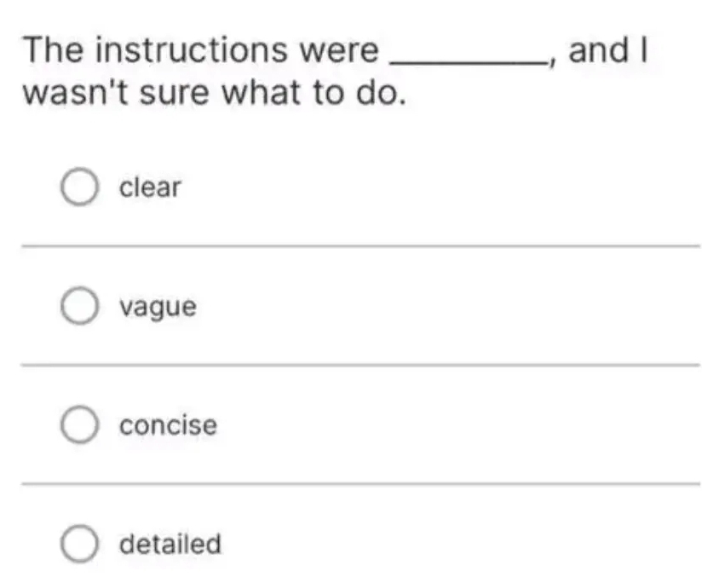Select the 'concise' radio button
The height and width of the screenshot is (588, 702).
coord(78,425)
